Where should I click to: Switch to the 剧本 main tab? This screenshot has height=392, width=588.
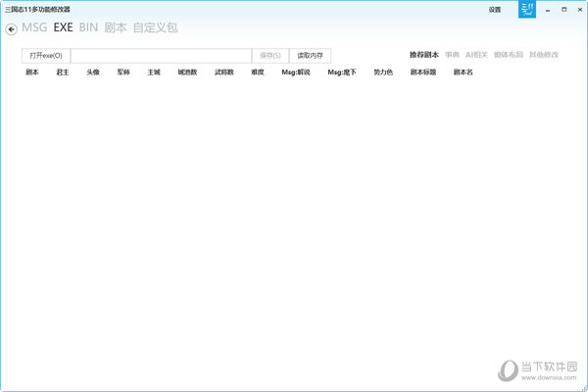(116, 27)
